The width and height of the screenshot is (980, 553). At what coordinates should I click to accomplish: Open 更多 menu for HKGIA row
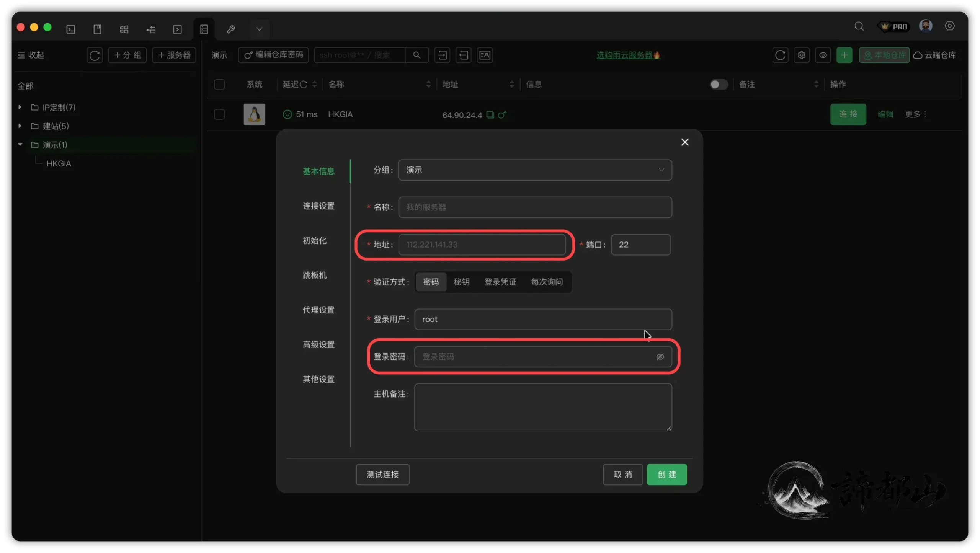click(x=916, y=114)
